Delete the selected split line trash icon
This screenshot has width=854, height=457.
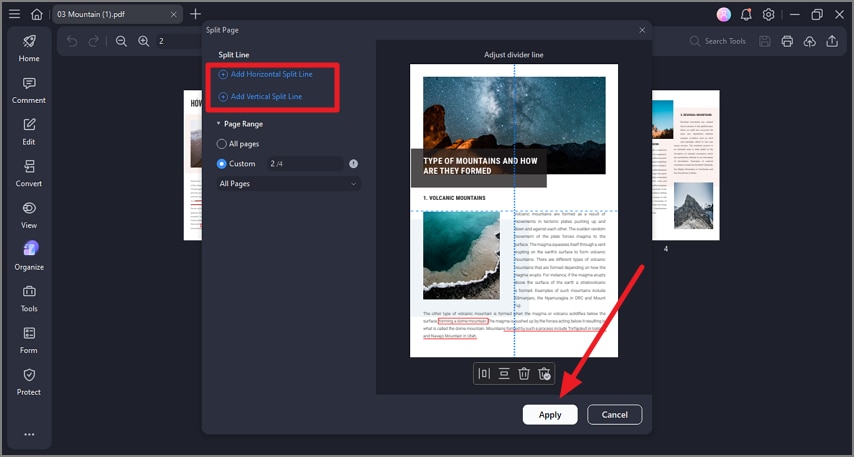coord(523,374)
